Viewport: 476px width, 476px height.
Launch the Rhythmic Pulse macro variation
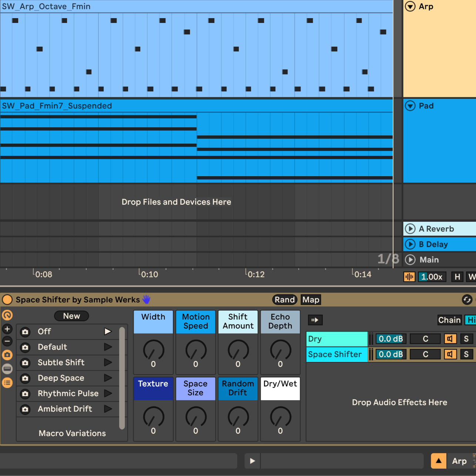coord(108,393)
